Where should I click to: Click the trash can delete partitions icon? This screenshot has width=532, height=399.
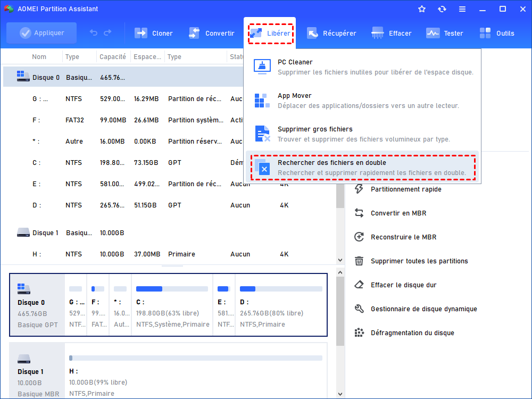(359, 261)
